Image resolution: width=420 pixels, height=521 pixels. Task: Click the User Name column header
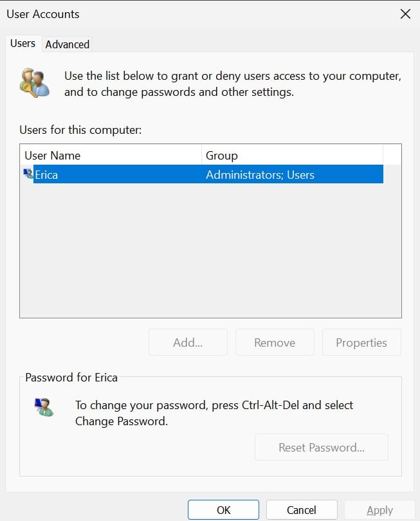(111, 155)
